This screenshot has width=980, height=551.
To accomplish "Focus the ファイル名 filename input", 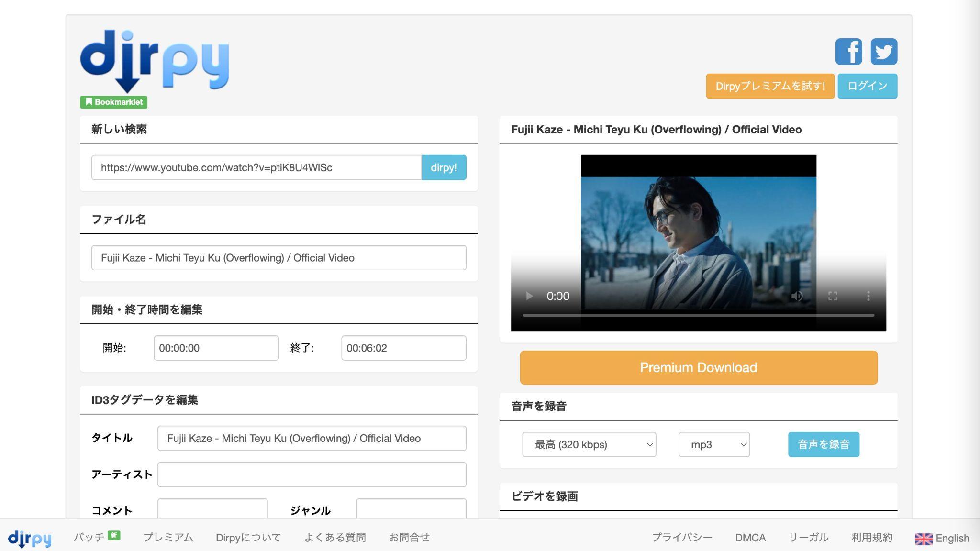I will pos(279,258).
